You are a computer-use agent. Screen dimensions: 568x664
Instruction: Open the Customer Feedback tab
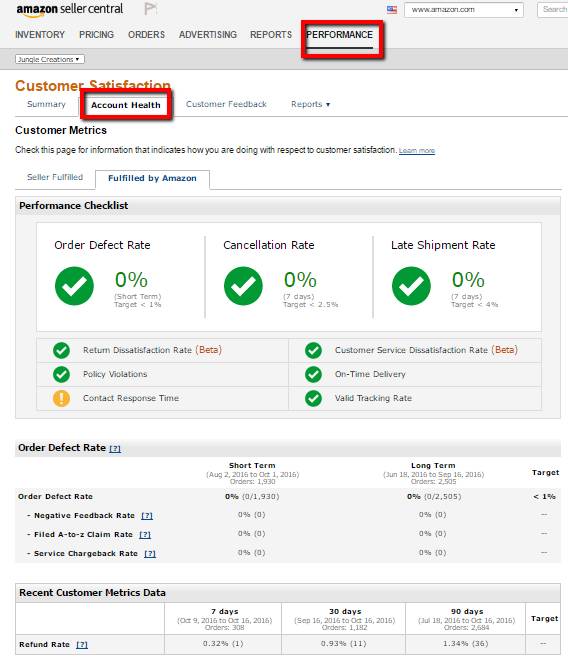(226, 104)
